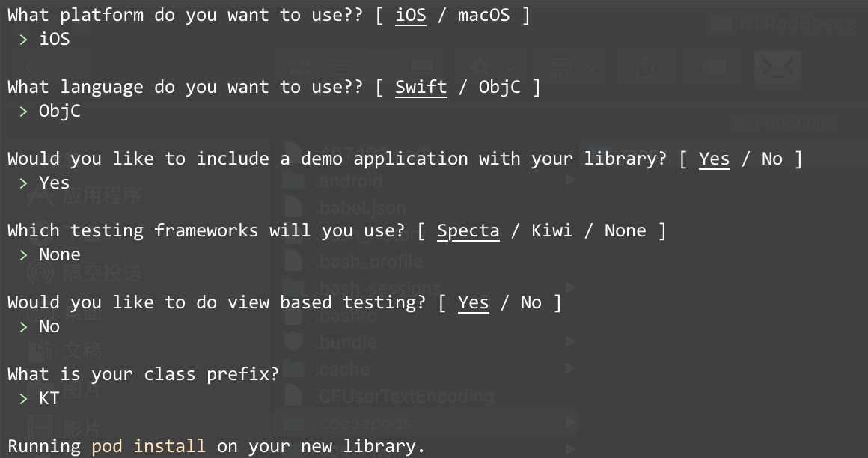Expand the .android folder arrow

569,180
